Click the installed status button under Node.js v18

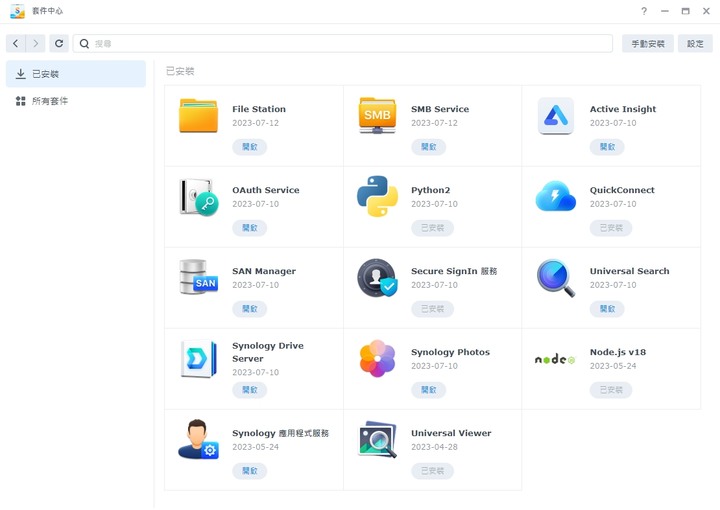click(x=611, y=390)
